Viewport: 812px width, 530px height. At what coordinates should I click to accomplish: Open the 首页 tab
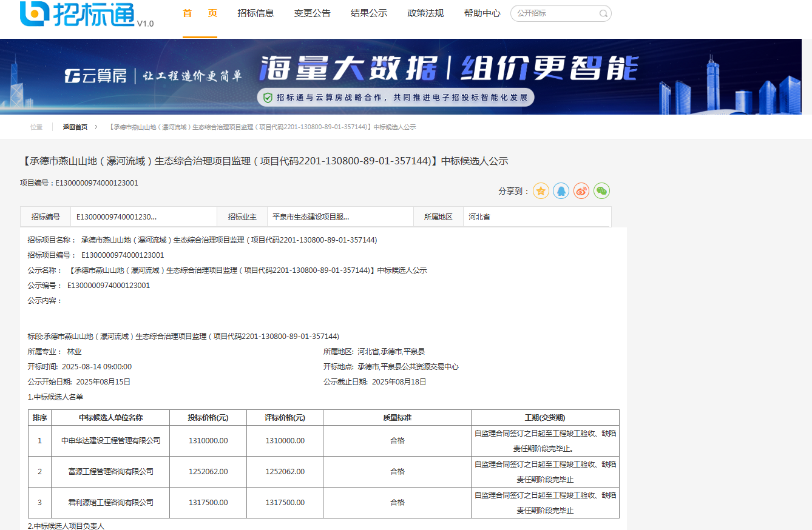pos(200,13)
